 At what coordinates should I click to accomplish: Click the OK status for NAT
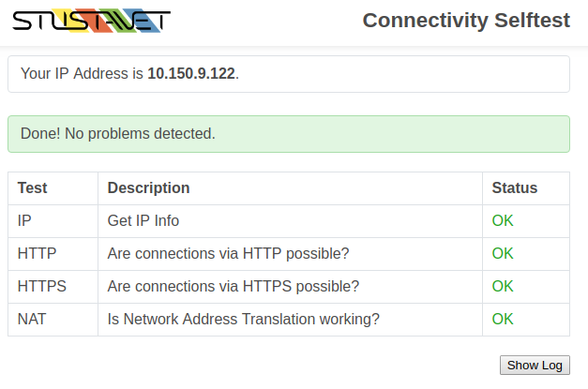pos(503,320)
